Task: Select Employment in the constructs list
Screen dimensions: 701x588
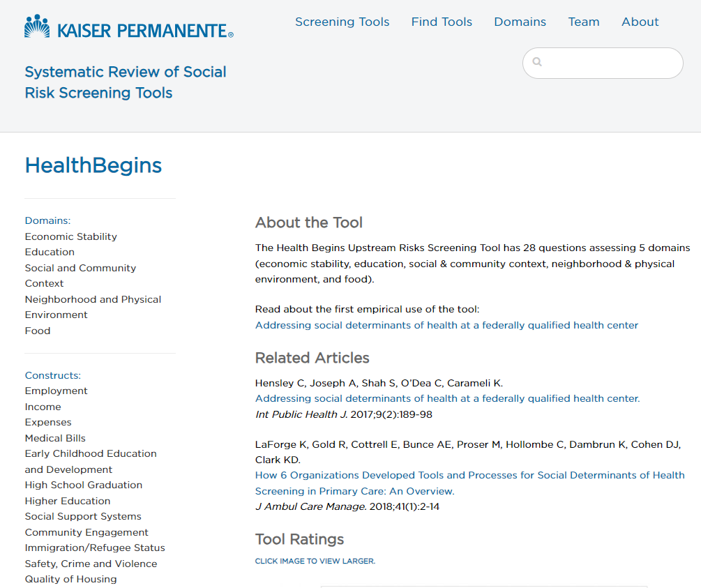Action: [56, 391]
